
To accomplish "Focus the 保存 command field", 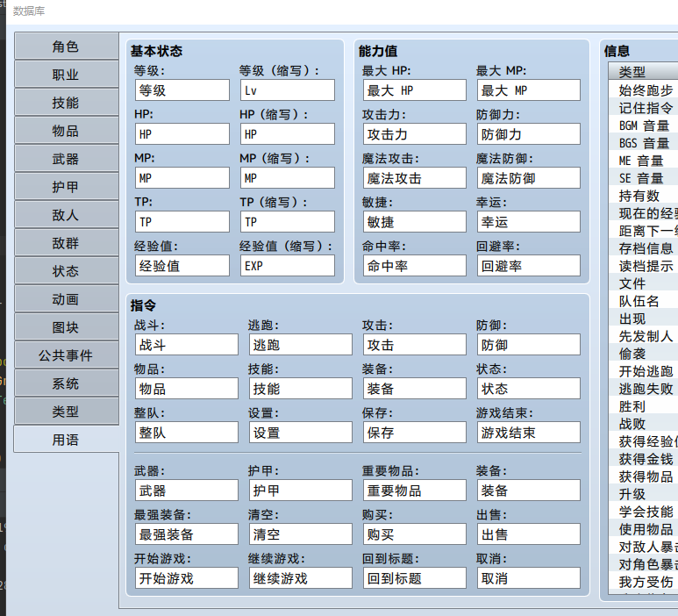I will click(x=415, y=433).
